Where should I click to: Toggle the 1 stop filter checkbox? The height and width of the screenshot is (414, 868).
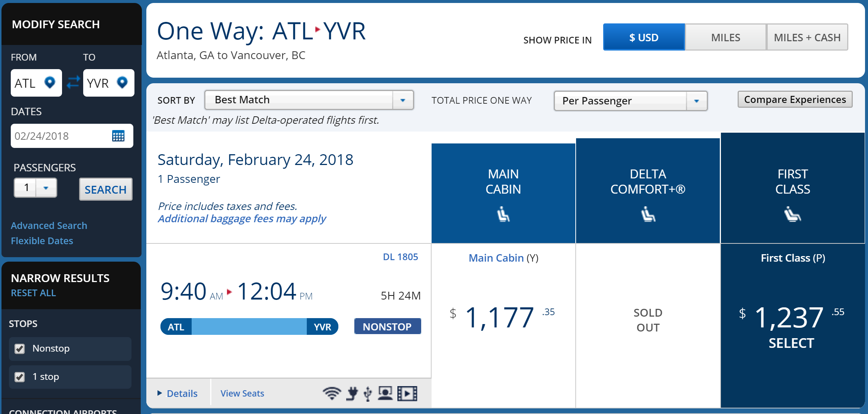click(x=20, y=377)
